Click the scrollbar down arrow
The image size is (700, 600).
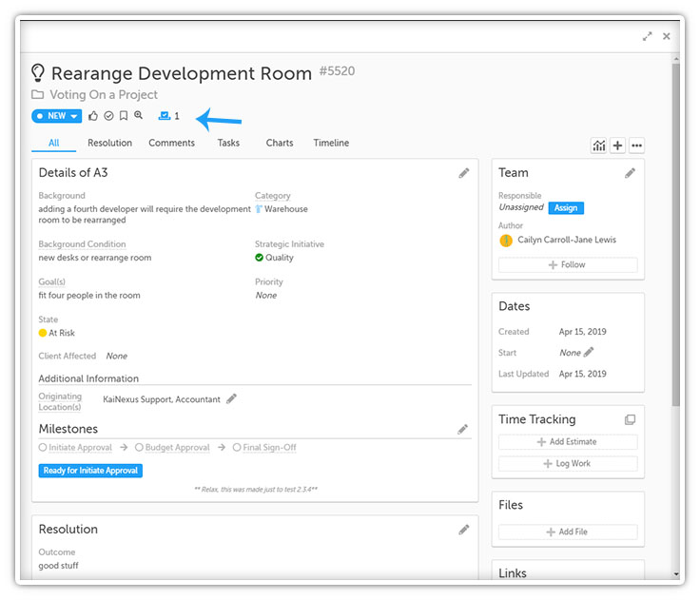676,574
